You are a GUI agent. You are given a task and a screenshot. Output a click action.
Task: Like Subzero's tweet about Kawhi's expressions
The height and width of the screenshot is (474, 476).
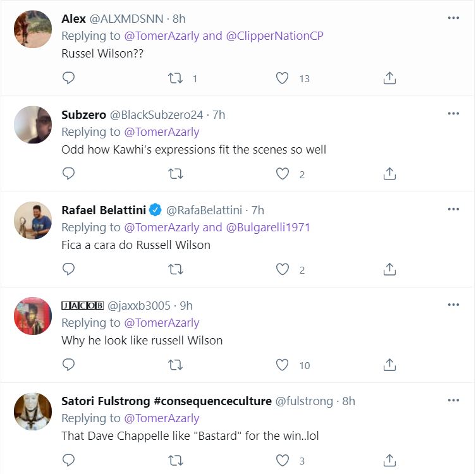283,174
